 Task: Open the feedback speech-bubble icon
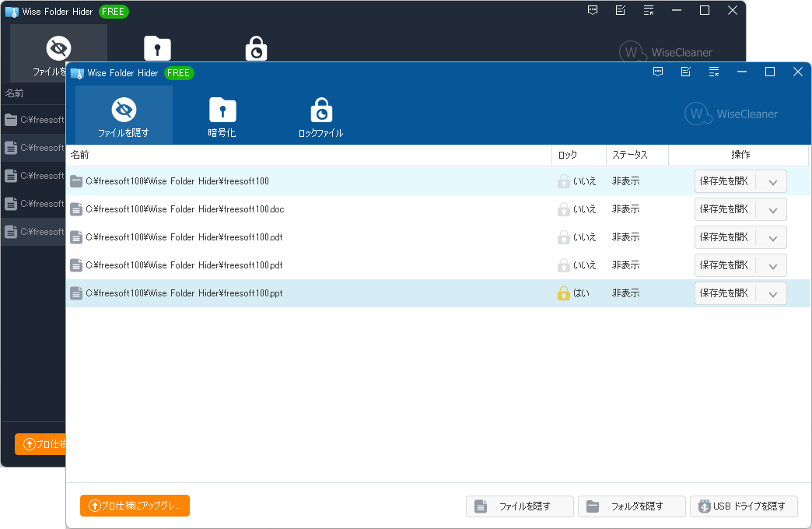click(658, 71)
